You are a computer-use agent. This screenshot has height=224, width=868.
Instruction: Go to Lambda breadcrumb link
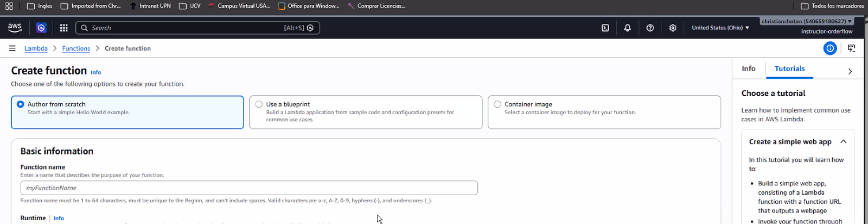click(x=36, y=48)
